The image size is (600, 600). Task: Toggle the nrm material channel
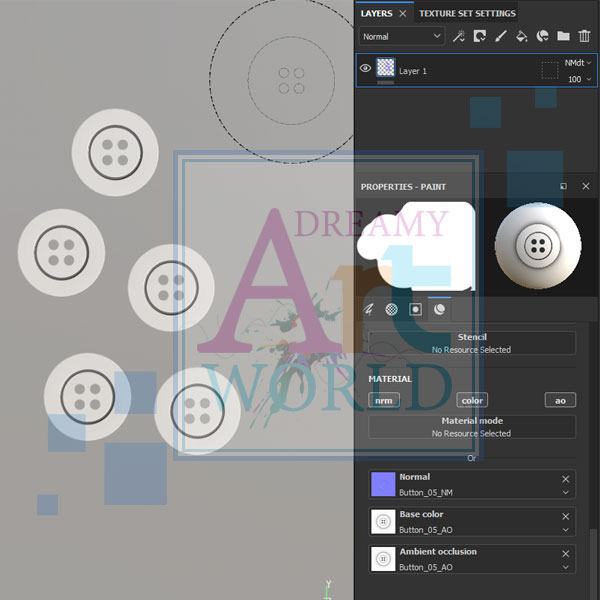click(x=383, y=400)
